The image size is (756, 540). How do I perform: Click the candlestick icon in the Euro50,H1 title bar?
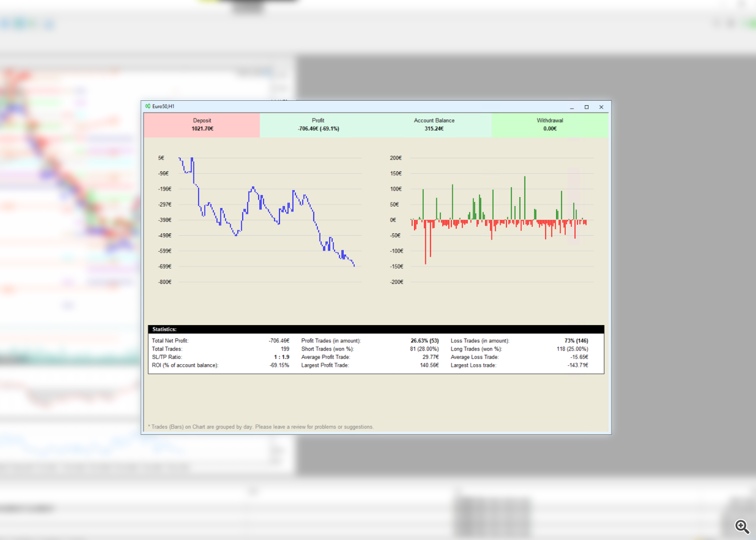click(x=148, y=107)
